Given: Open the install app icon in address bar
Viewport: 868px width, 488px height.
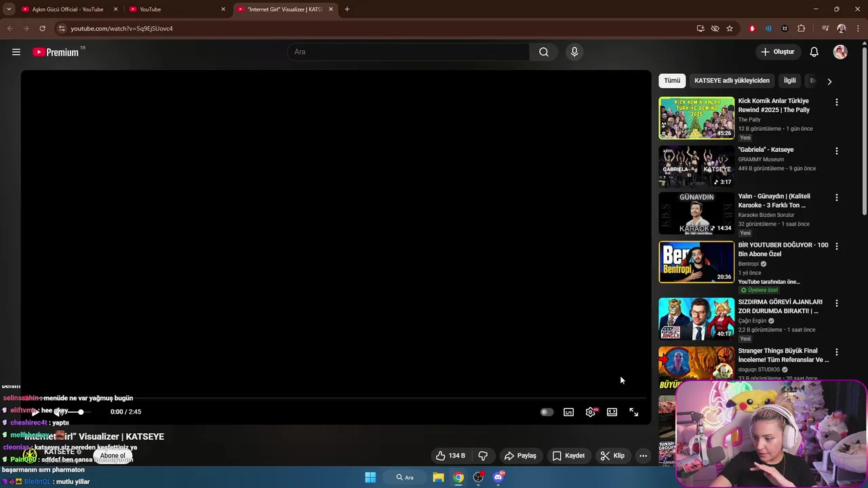Looking at the screenshot, I should [x=701, y=28].
